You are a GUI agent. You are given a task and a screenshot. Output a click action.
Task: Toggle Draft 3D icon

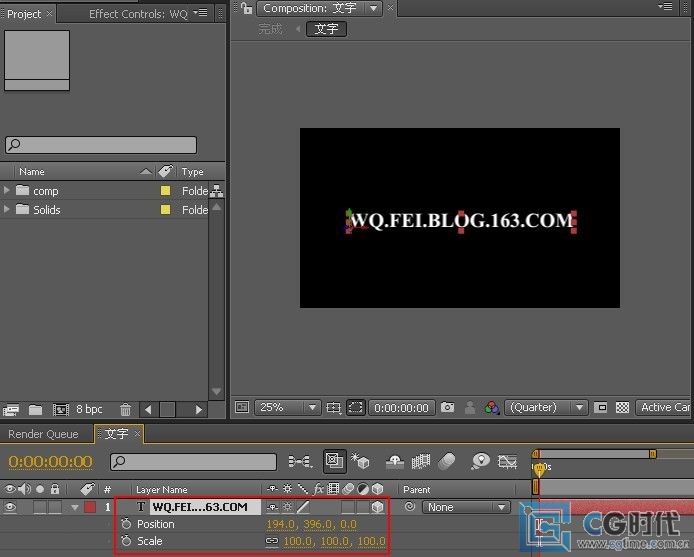tap(360, 460)
